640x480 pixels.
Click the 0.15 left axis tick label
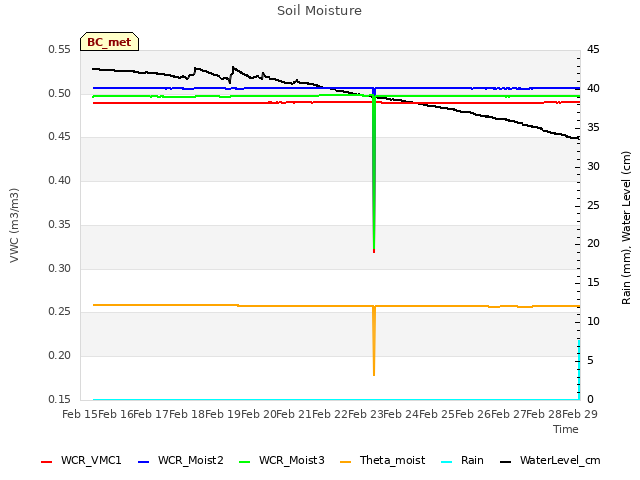point(59,399)
